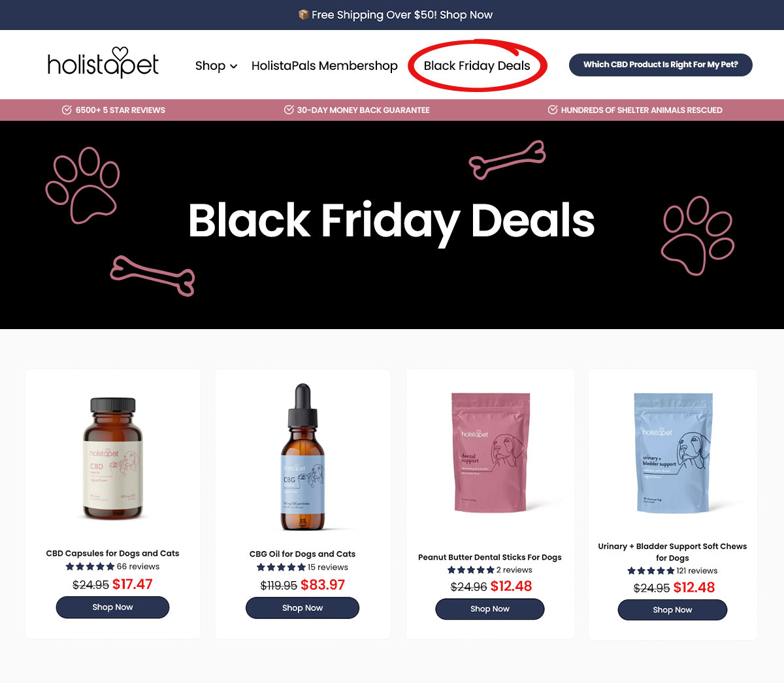Open the Urinary + Bladder Support Soft Chews title
The height and width of the screenshot is (683, 784).
pyautogui.click(x=672, y=552)
